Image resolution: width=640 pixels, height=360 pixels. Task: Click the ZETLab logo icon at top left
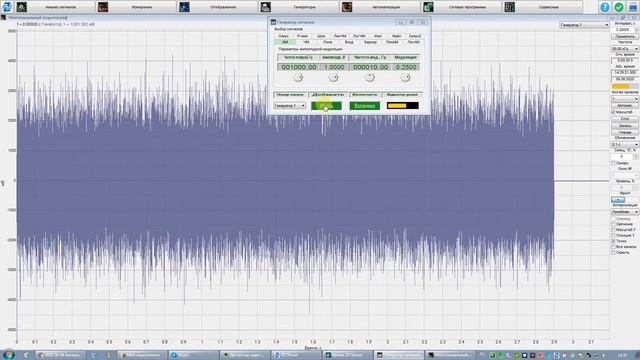[7, 7]
